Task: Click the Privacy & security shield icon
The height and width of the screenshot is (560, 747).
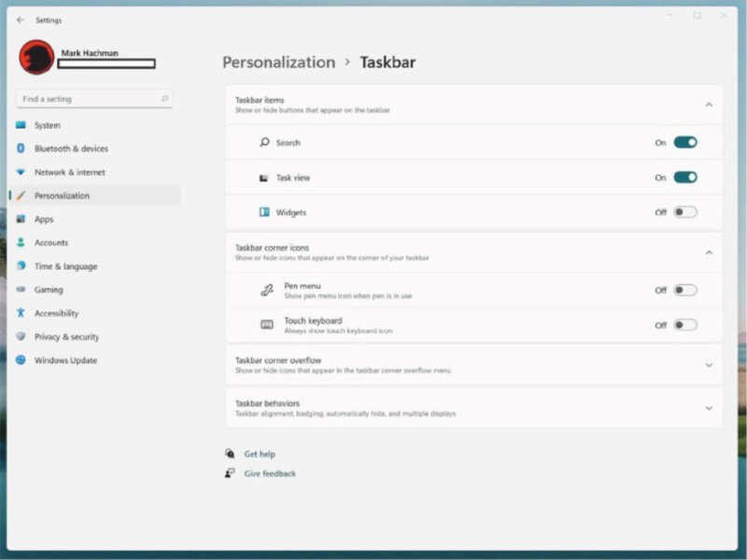Action: click(21, 337)
